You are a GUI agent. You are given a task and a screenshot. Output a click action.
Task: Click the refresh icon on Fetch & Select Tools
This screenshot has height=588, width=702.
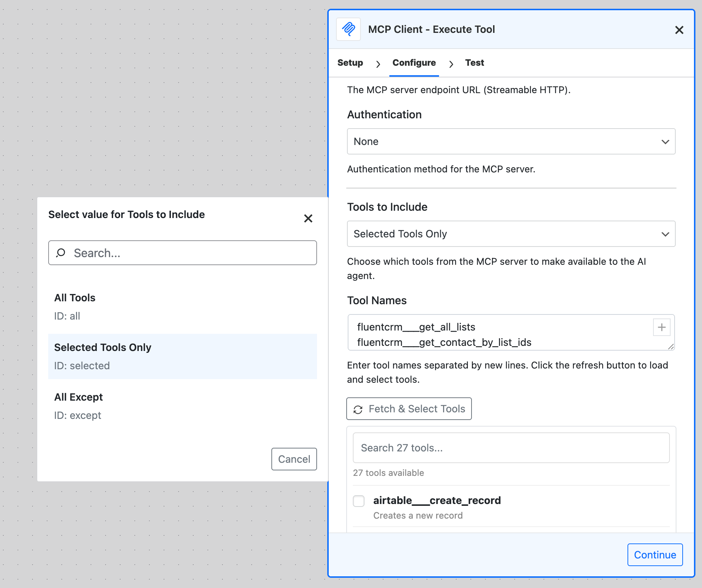(358, 409)
